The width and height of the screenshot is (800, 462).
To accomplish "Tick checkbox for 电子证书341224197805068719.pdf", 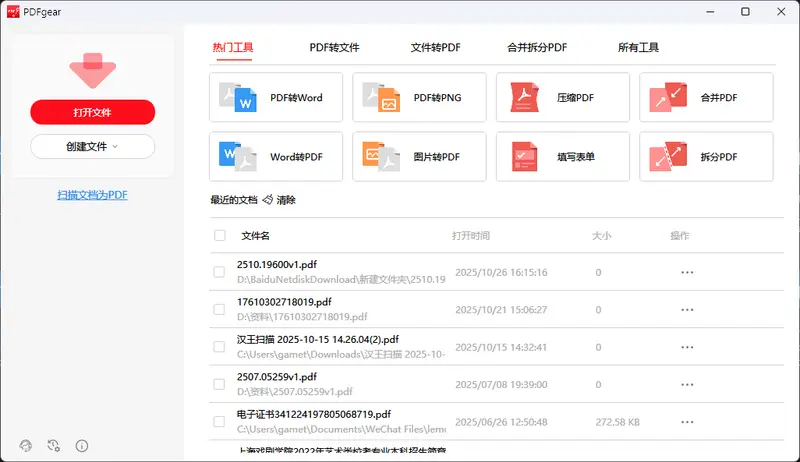I will (219, 422).
